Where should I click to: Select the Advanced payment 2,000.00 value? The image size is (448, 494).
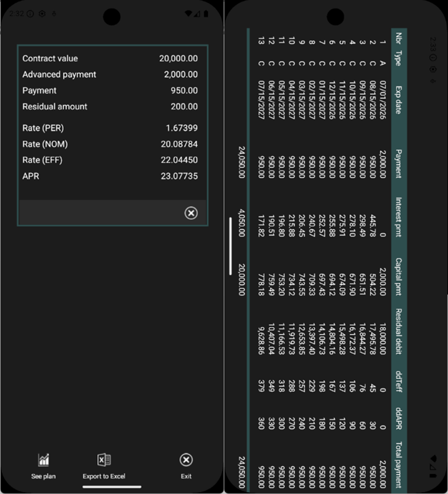pyautogui.click(x=181, y=75)
